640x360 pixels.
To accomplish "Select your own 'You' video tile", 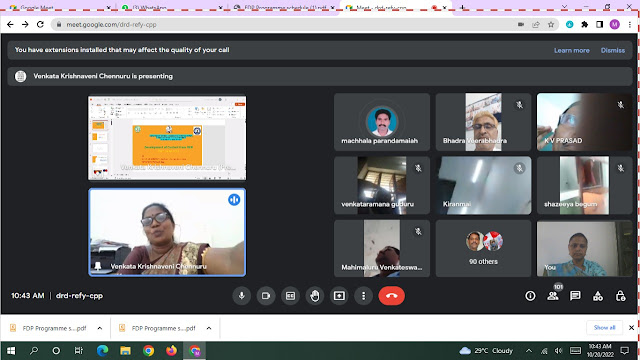I will pyautogui.click(x=584, y=249).
